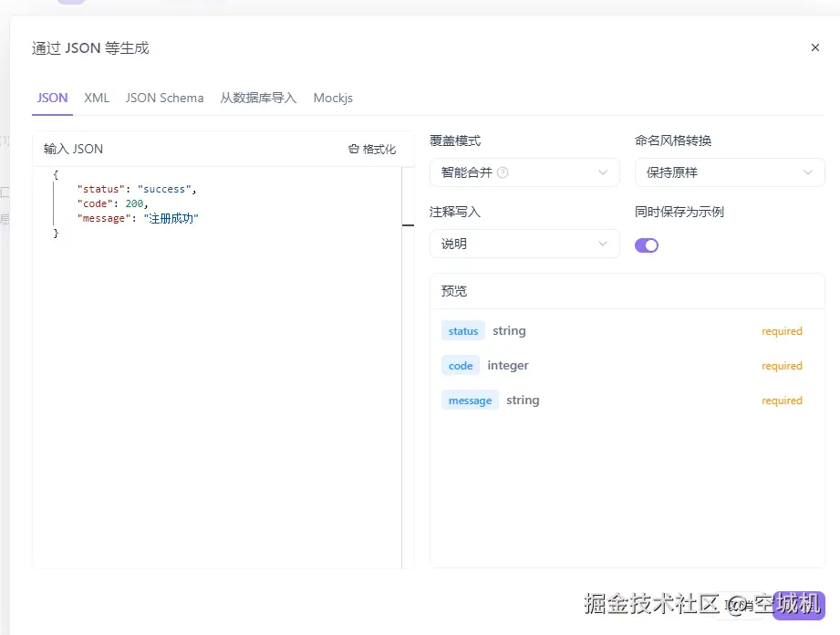Click the "status" line in JSON editor
840x635 pixels.
tap(137, 189)
